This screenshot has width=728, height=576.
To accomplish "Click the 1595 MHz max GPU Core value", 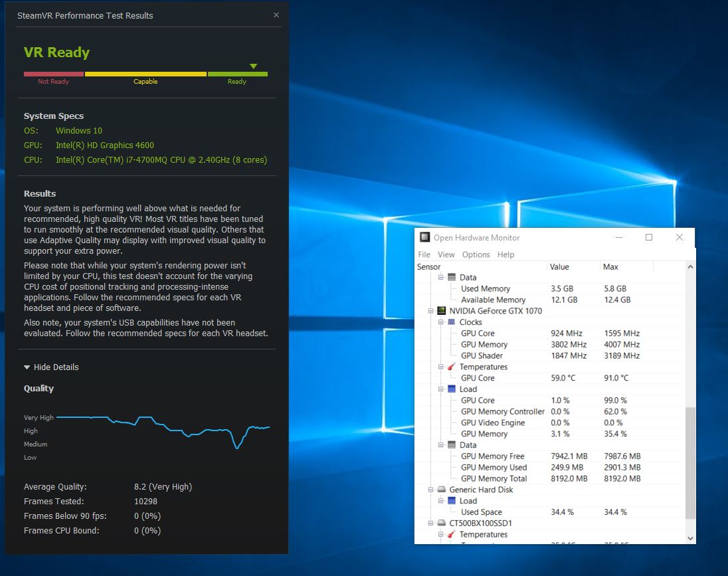I will (x=622, y=333).
